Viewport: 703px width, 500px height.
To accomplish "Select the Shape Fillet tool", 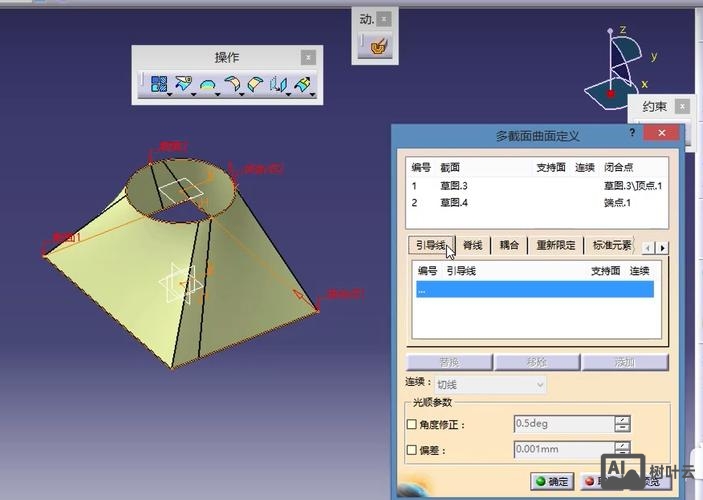I will point(231,83).
